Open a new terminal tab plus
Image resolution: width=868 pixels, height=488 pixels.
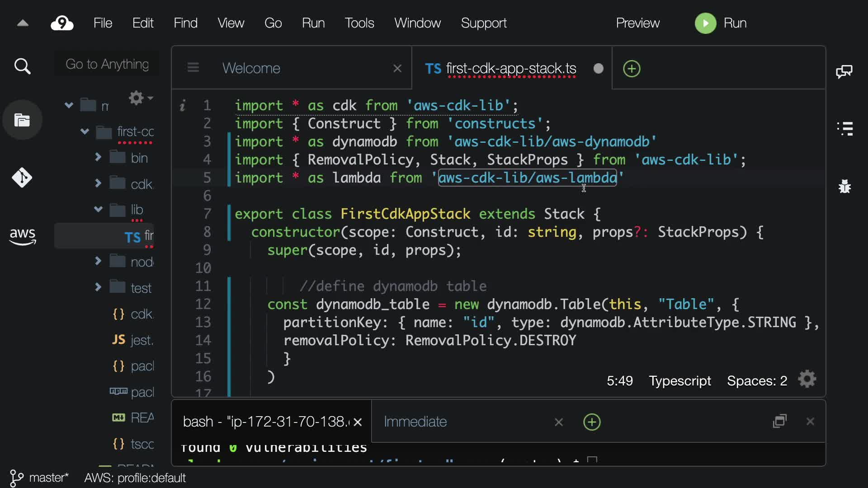click(x=592, y=422)
